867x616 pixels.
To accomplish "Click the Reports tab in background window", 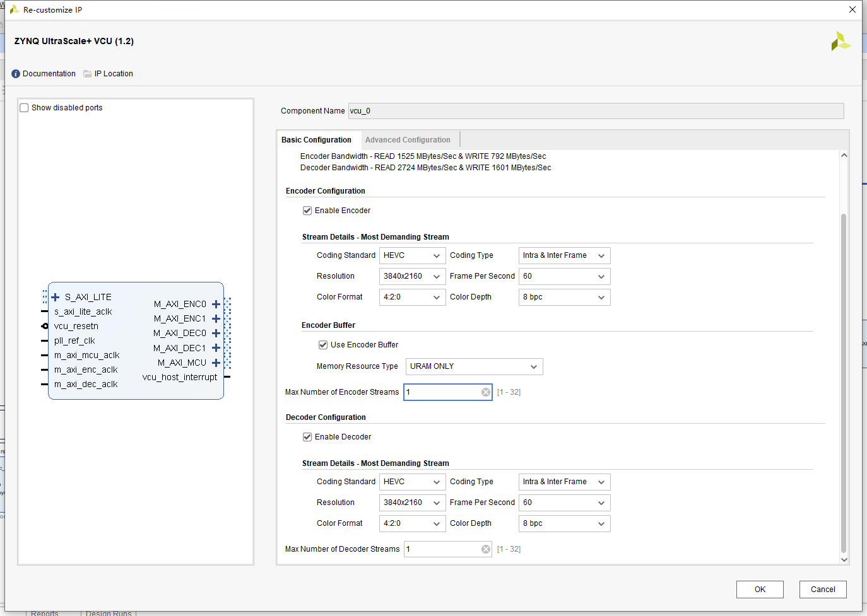I will pyautogui.click(x=45, y=613).
